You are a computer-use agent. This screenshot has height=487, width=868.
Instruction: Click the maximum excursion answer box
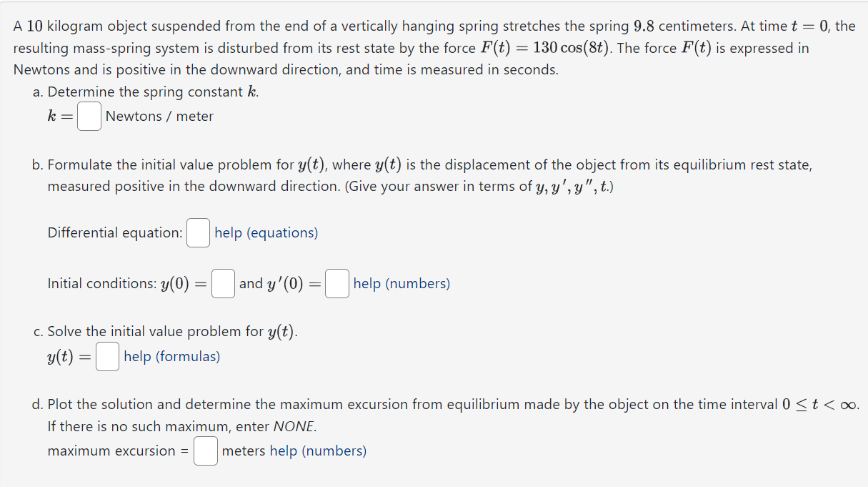(x=205, y=451)
